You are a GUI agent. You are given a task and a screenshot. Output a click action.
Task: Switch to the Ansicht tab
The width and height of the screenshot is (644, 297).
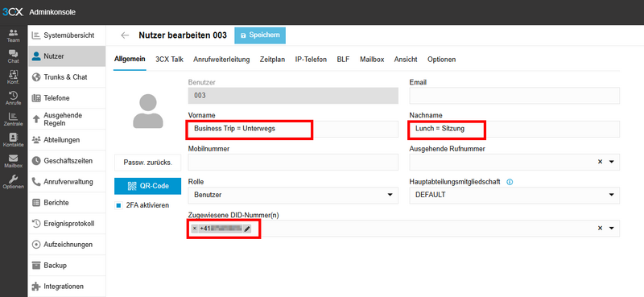coord(406,60)
